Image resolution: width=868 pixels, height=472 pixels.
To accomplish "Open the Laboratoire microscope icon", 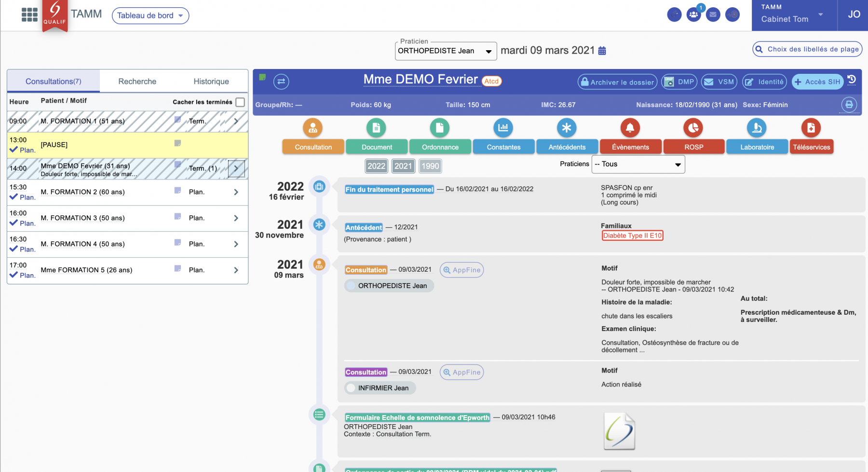I will tap(757, 128).
